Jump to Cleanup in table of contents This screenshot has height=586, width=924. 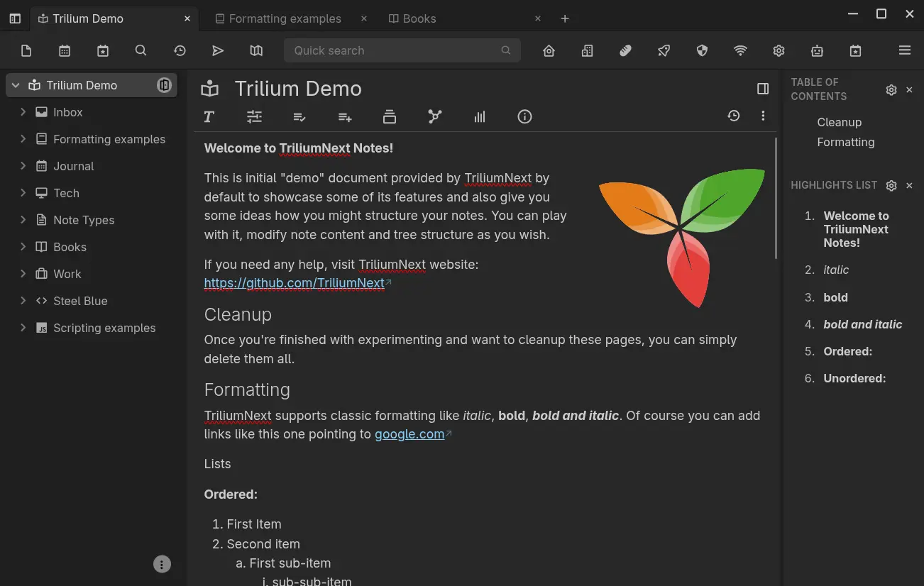(x=839, y=122)
